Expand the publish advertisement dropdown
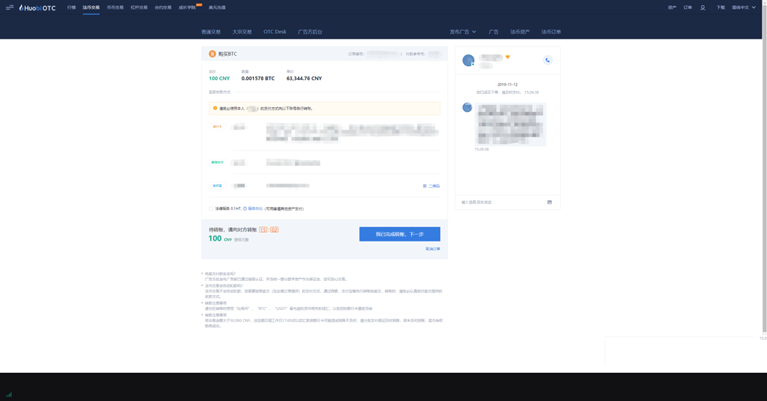 click(x=463, y=32)
